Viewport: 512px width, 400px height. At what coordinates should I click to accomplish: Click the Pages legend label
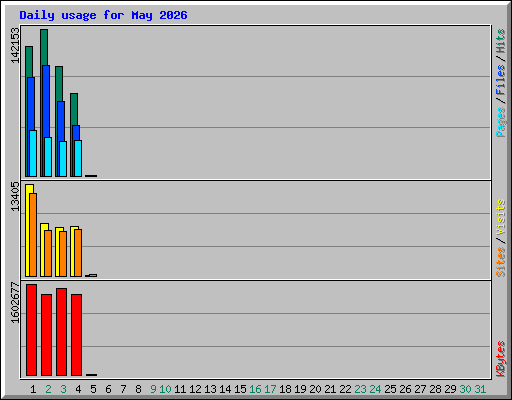500,122
